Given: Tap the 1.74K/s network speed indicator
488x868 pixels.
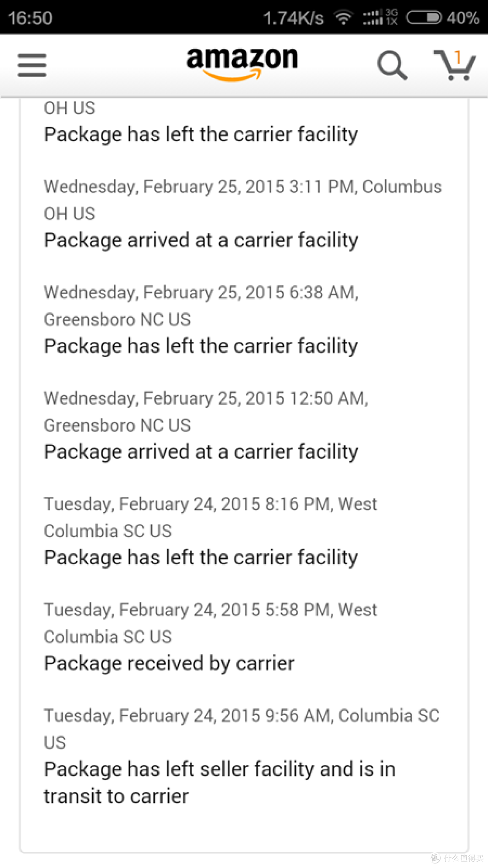Looking at the screenshot, I should [x=294, y=18].
